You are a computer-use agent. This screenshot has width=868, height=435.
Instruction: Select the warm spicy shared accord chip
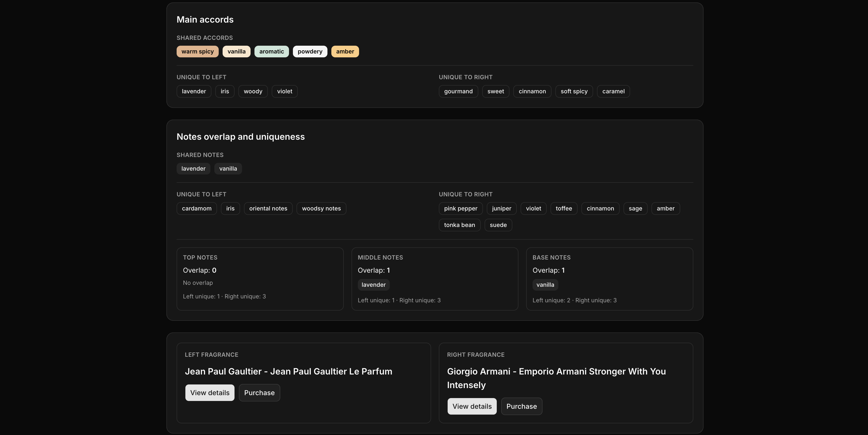click(x=198, y=52)
